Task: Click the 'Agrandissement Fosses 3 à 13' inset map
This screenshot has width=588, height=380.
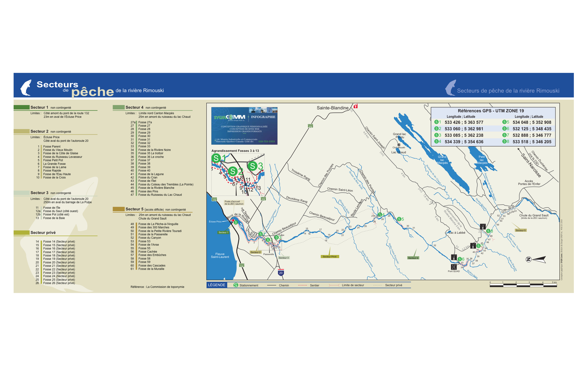Action: tap(238, 174)
